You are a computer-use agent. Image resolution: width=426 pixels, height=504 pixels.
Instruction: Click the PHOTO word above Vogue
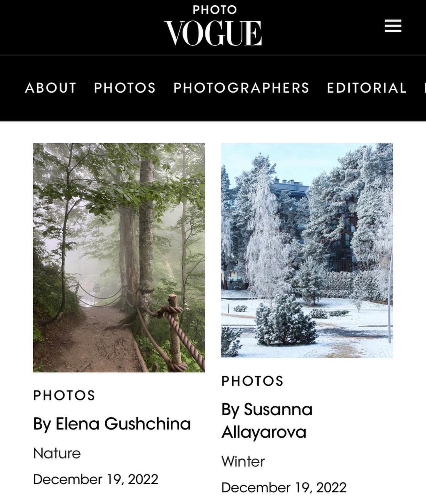pyautogui.click(x=214, y=10)
